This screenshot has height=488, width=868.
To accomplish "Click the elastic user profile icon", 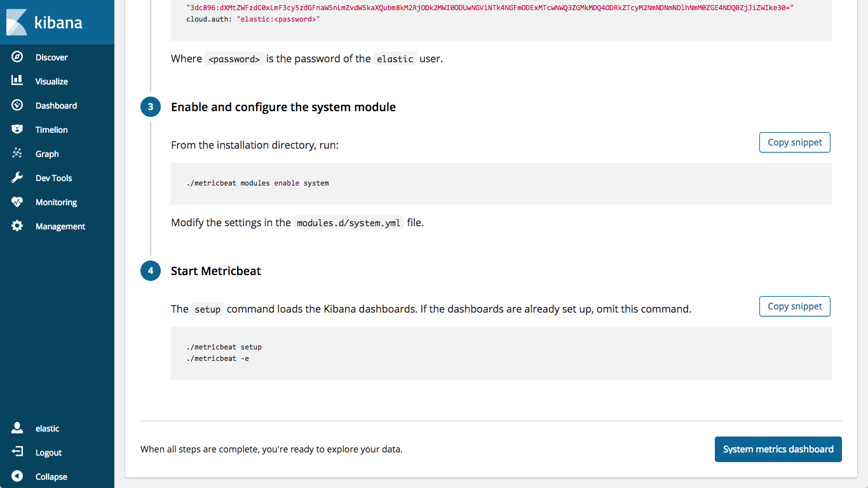I will tap(17, 428).
